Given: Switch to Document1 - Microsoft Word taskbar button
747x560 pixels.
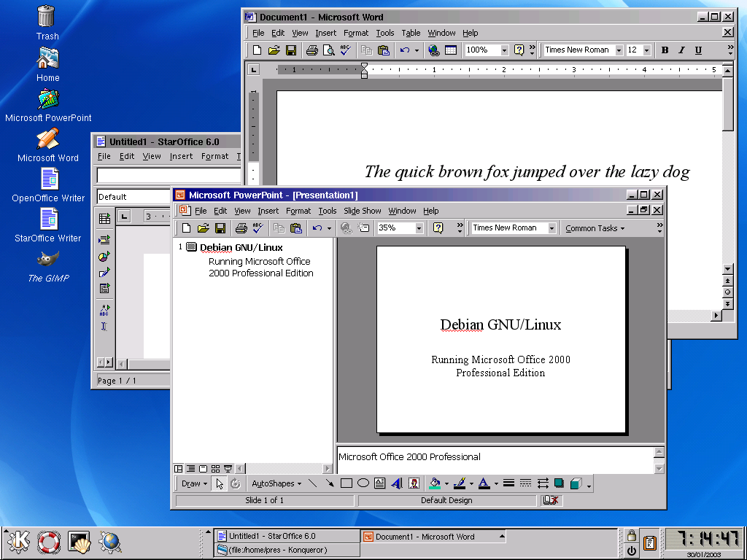Looking at the screenshot, I should (x=433, y=537).
